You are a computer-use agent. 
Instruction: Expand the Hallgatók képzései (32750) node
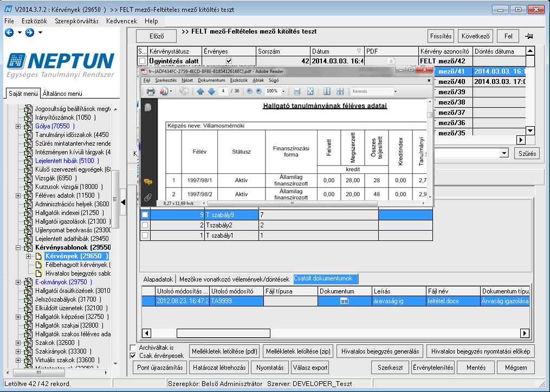18,317
